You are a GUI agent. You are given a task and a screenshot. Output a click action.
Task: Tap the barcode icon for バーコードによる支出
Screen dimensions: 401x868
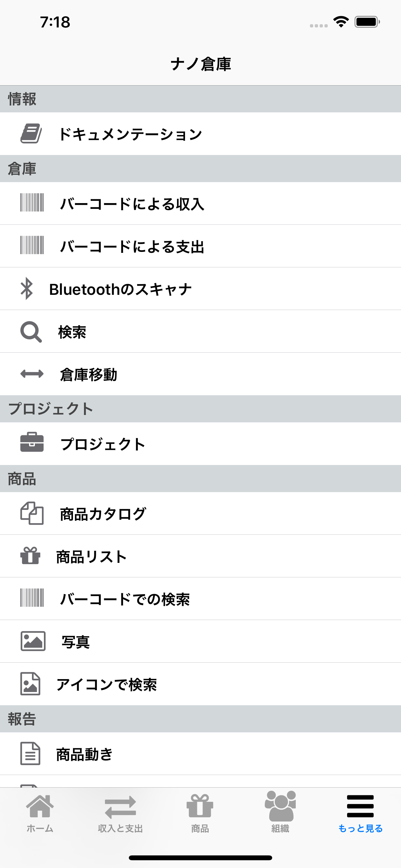pos(32,245)
